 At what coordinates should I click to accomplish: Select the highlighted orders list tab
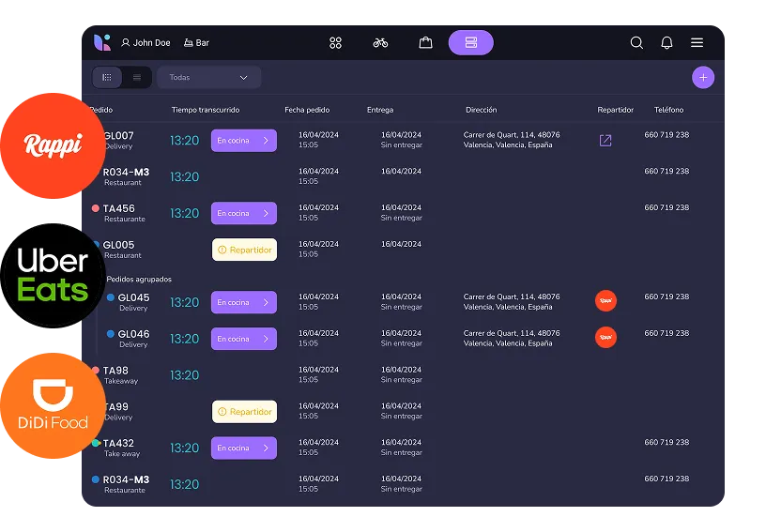[471, 43]
